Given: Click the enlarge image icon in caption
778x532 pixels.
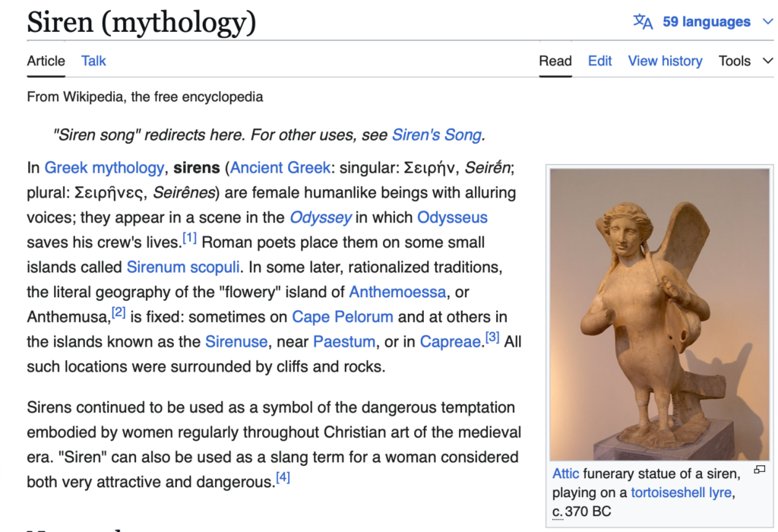Looking at the screenshot, I should pyautogui.click(x=759, y=470).
